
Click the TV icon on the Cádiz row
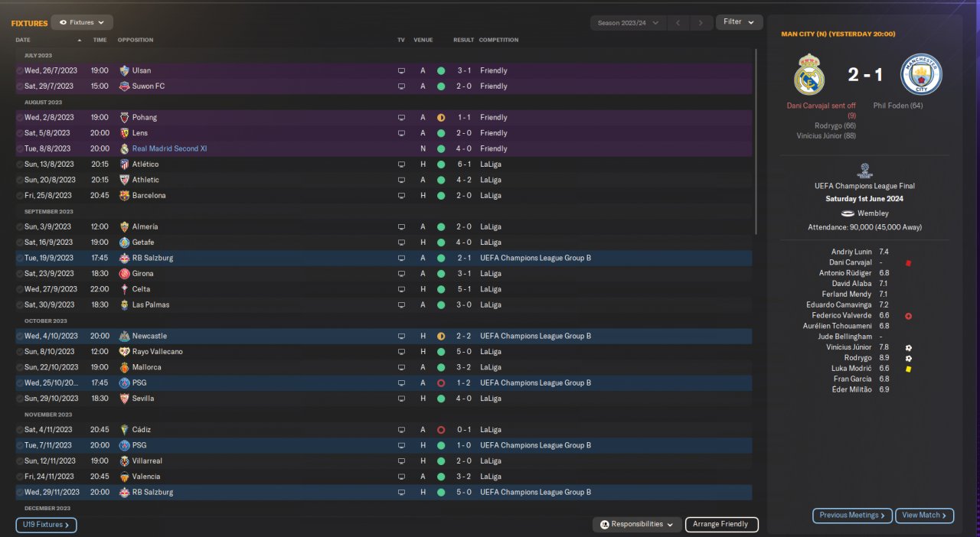pos(401,430)
